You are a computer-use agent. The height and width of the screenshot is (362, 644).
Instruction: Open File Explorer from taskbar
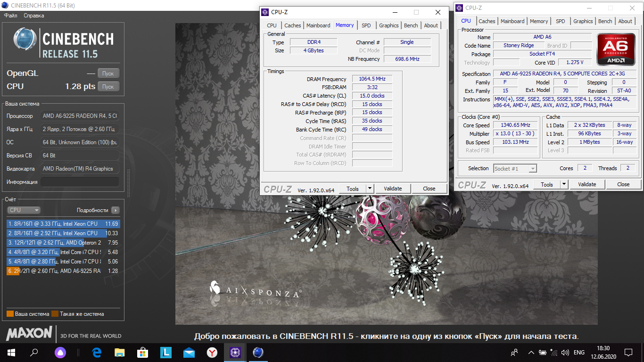120,352
